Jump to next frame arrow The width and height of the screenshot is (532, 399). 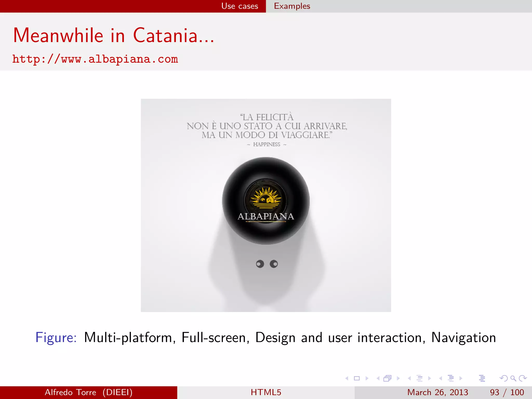[x=398, y=378]
